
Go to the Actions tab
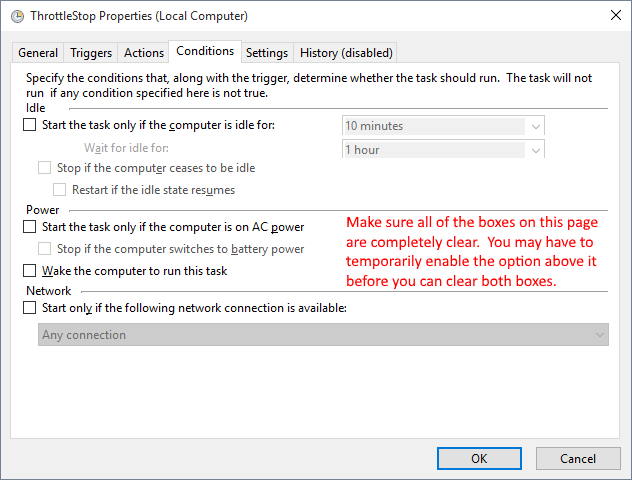pos(144,53)
